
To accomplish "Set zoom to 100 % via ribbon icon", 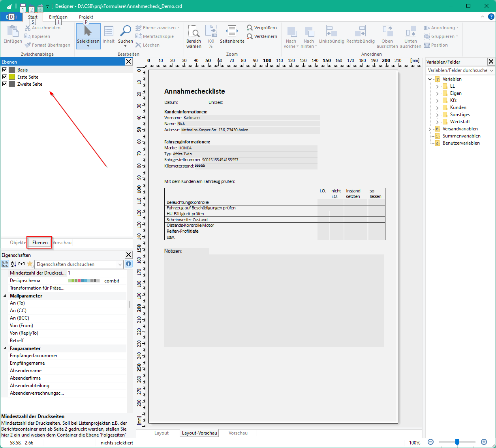I will (x=211, y=31).
